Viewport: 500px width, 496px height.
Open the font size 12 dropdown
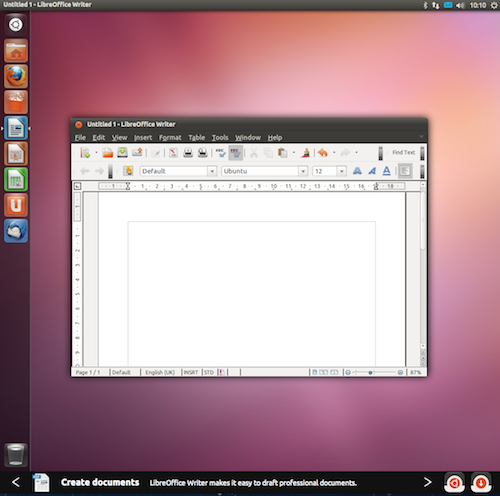pos(342,171)
